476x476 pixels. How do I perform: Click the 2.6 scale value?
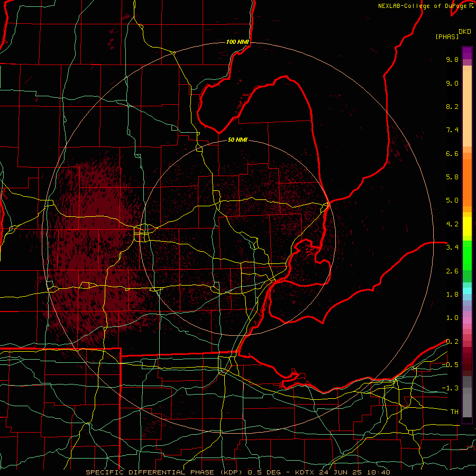click(452, 271)
